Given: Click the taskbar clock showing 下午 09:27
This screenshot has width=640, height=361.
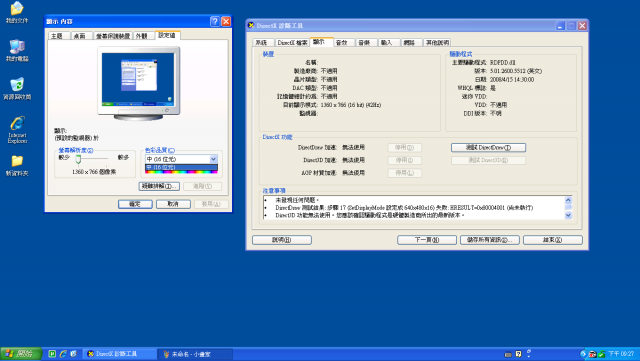Looking at the screenshot, I should (x=621, y=354).
